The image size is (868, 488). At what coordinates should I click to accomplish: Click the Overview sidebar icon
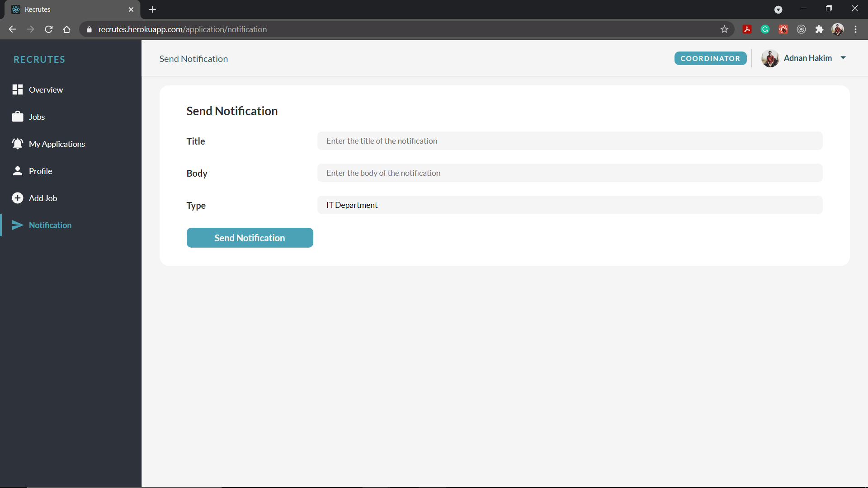[x=18, y=89]
